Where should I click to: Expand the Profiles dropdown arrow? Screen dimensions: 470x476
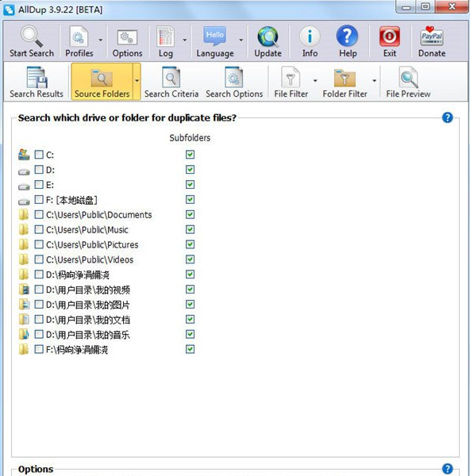click(x=101, y=40)
